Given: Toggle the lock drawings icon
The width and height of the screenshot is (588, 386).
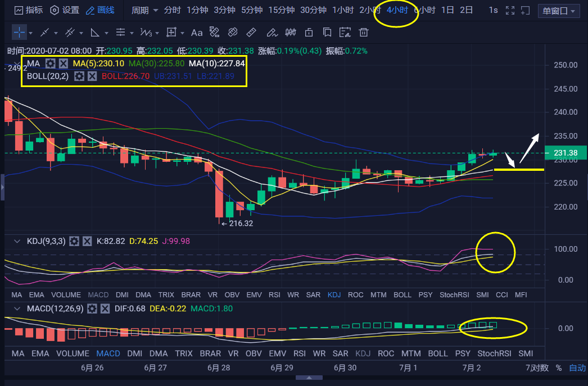Looking at the screenshot, I should coord(309,33).
